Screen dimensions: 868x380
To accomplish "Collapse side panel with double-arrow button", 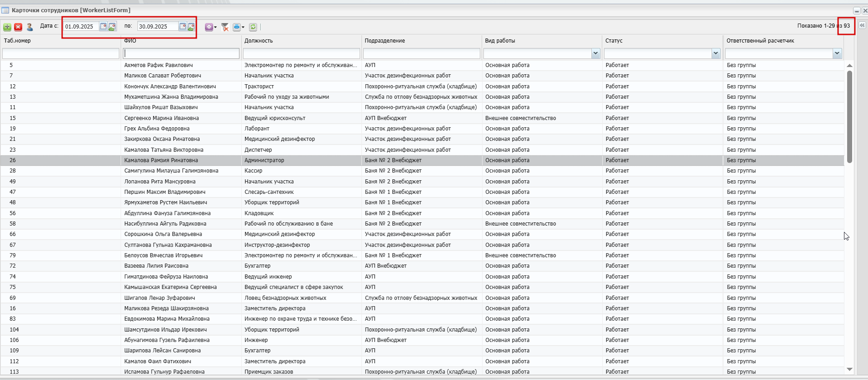I will (862, 25).
